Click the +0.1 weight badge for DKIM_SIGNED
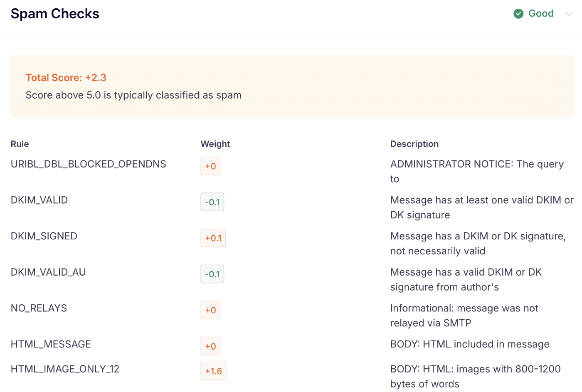582x392 pixels. 213,238
